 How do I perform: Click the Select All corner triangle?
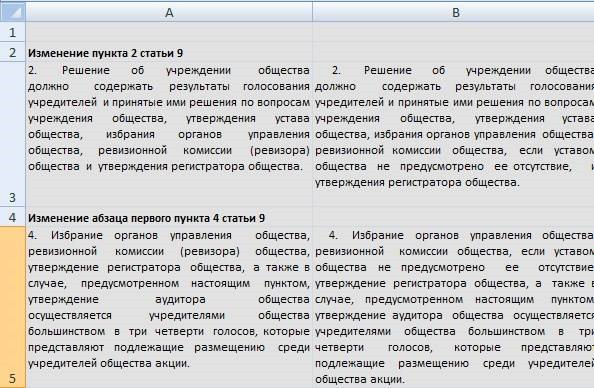13,12
